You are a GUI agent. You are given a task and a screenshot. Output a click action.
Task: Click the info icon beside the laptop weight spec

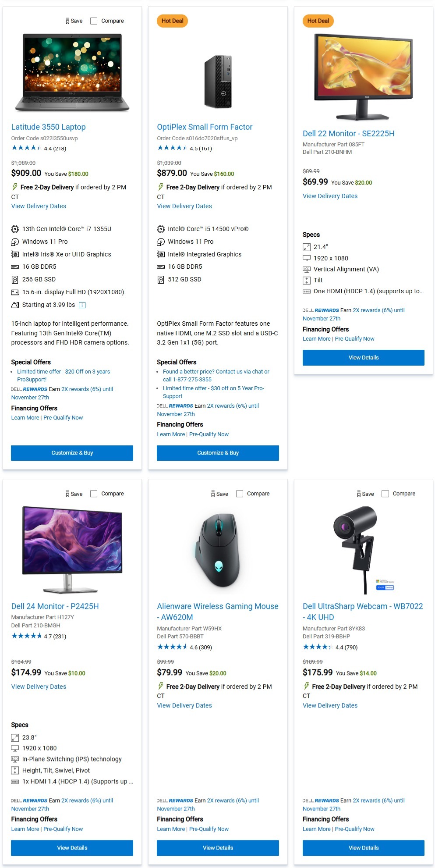81,305
